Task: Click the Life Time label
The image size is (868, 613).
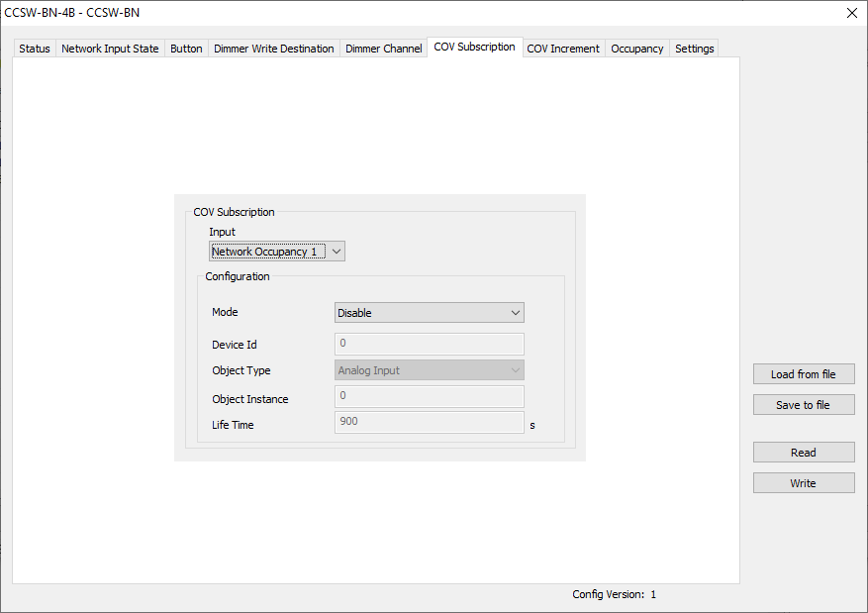Action: click(x=233, y=425)
